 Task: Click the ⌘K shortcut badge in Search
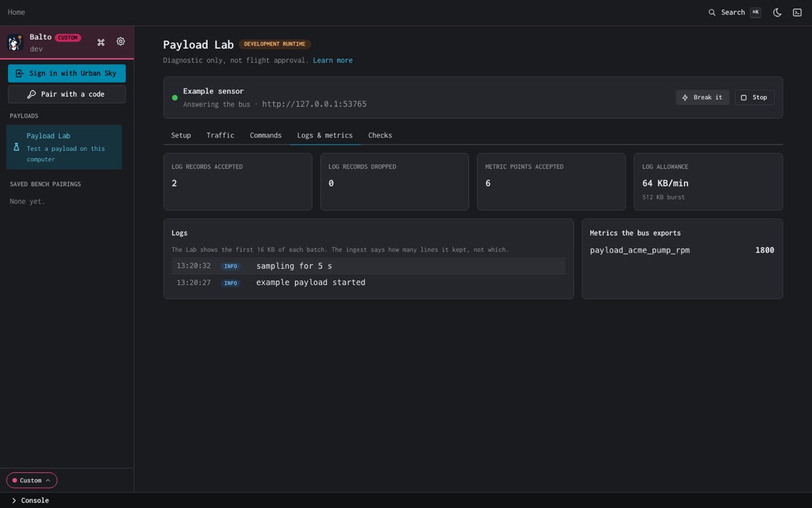click(x=755, y=12)
